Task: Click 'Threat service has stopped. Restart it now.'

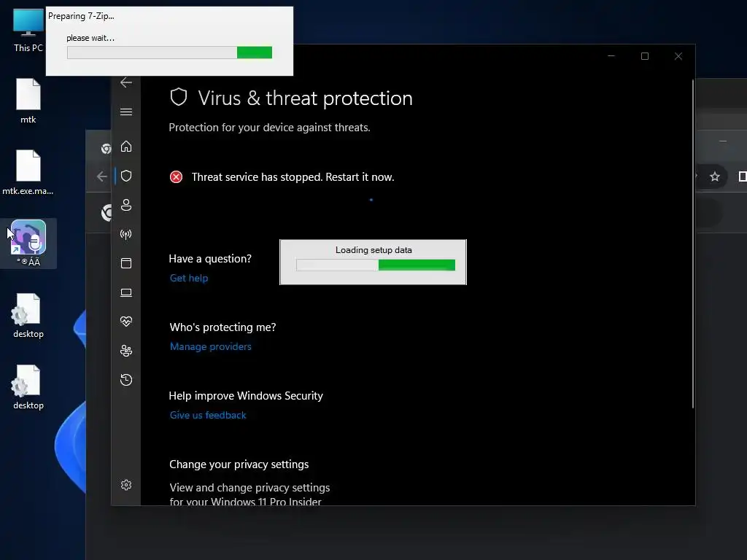Action: 293,177
